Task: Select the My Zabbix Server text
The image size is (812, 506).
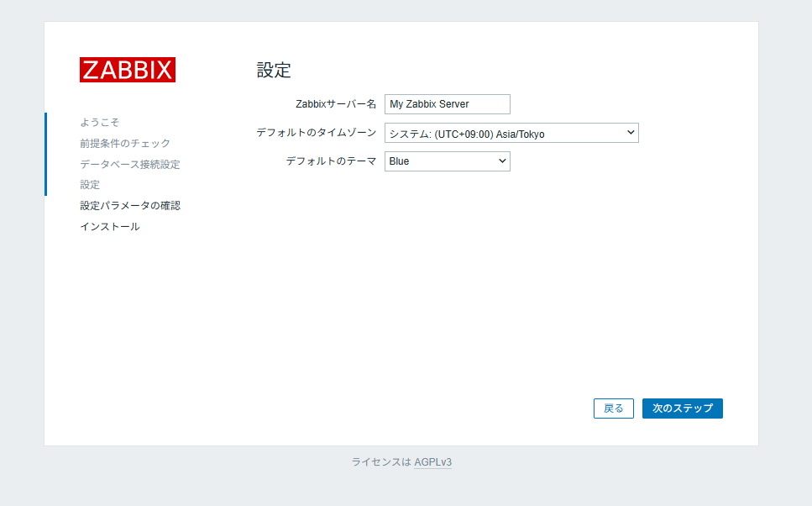Action: (432, 103)
